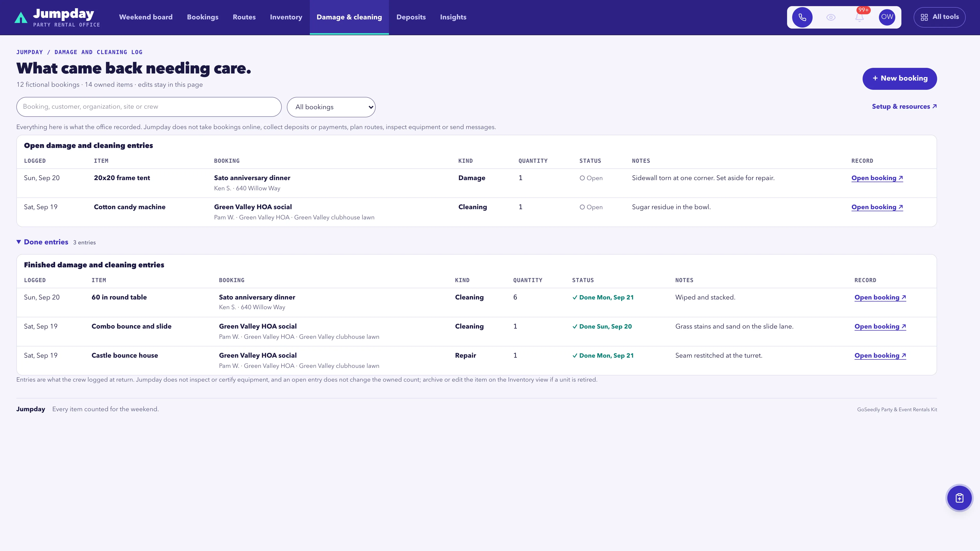The height and width of the screenshot is (551, 980).
Task: Open the All bookings filter dropdown
Action: [x=331, y=107]
